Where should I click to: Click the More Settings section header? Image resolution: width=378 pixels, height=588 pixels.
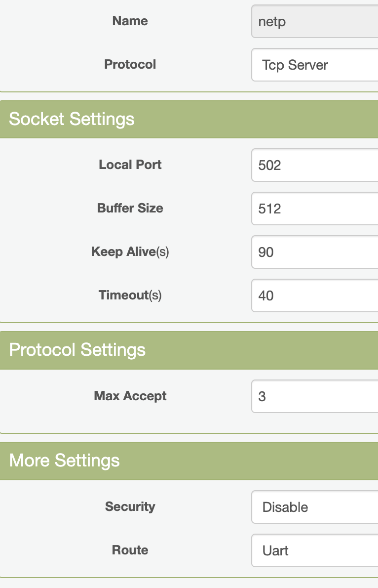point(65,461)
